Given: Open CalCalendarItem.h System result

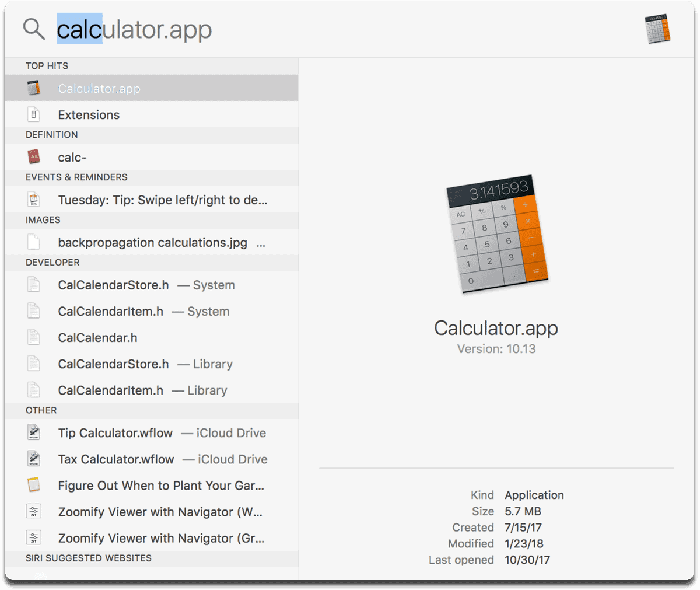Looking at the screenshot, I should [152, 311].
